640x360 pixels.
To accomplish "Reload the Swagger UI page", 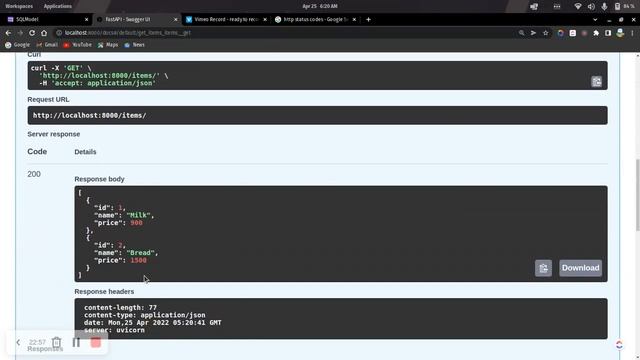I will [32, 33].
